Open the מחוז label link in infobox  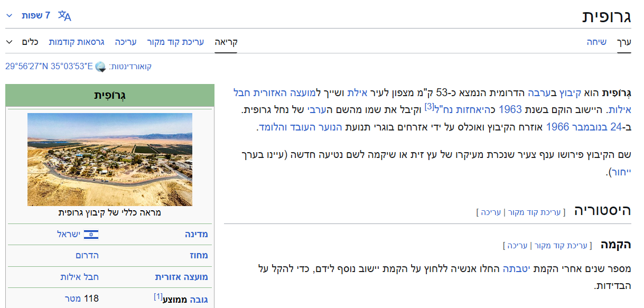pos(199,255)
